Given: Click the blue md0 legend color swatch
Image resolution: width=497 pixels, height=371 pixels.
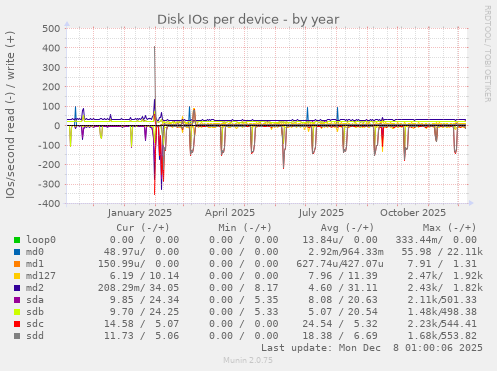Looking at the screenshot, I should pos(17,252).
